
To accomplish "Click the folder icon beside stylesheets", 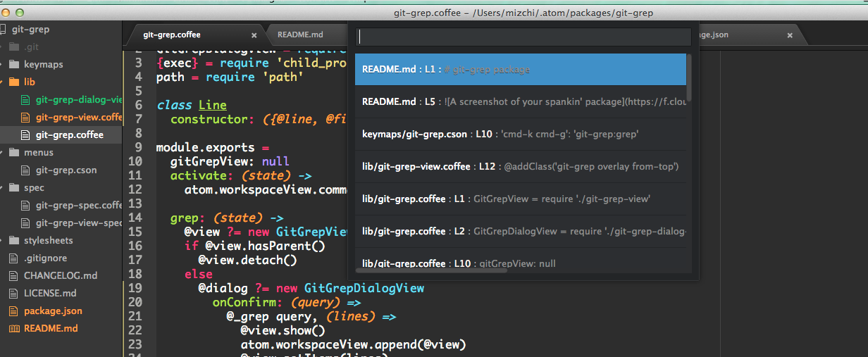I will point(14,241).
